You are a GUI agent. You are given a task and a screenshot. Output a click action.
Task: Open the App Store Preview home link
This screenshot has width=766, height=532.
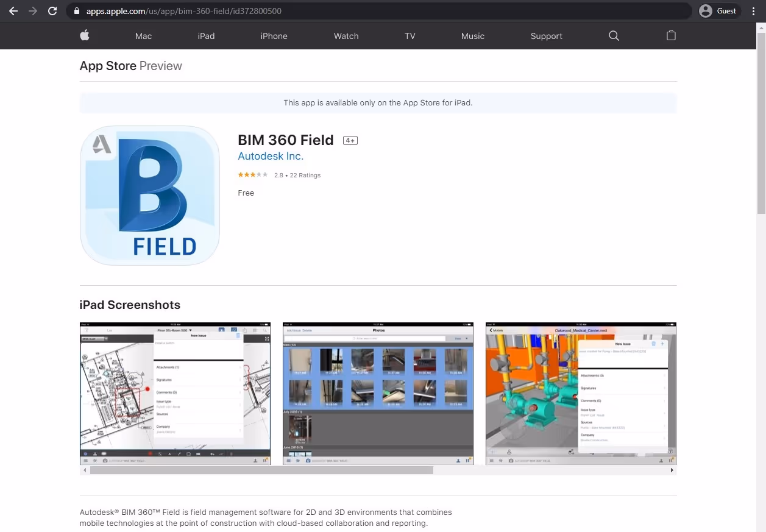[108, 66]
